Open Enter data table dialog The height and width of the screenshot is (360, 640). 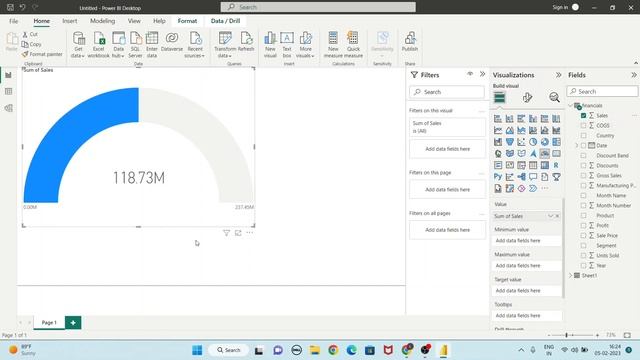(x=152, y=44)
